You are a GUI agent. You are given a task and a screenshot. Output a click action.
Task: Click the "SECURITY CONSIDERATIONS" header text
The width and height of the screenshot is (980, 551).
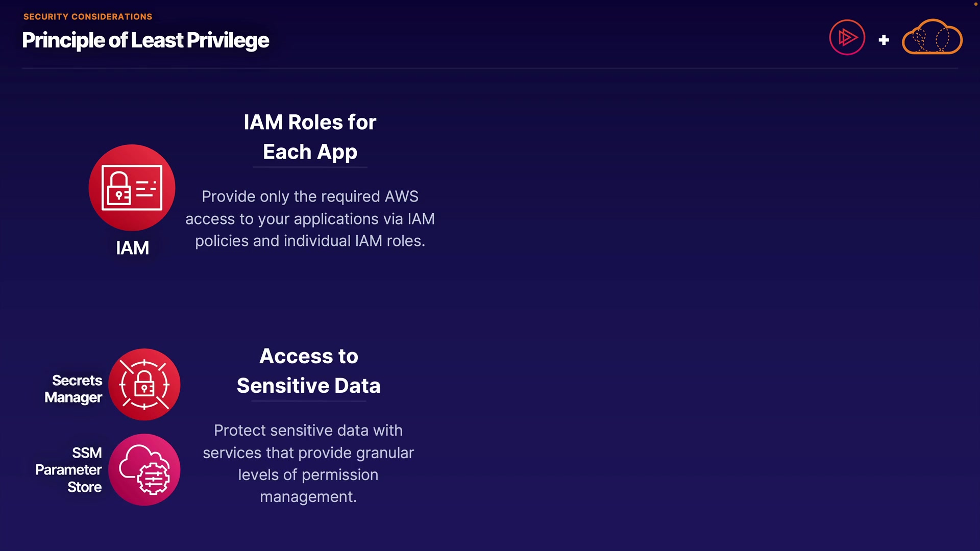pos(88,17)
